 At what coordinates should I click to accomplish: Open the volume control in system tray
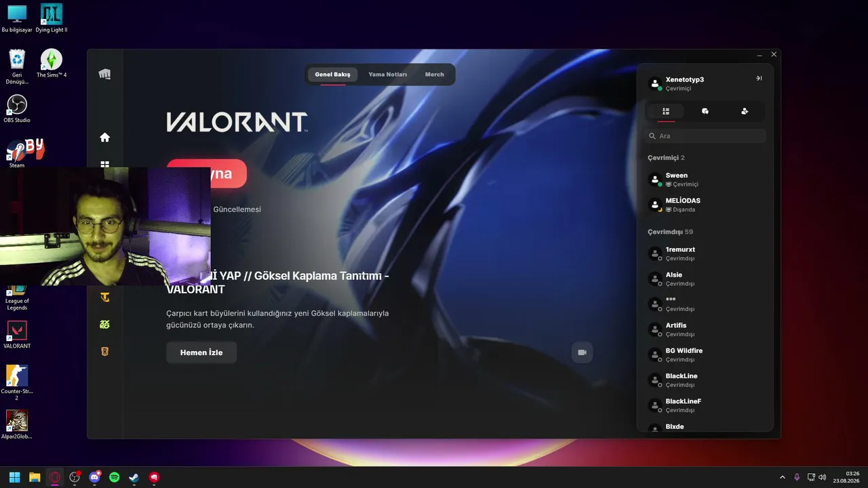click(x=823, y=477)
